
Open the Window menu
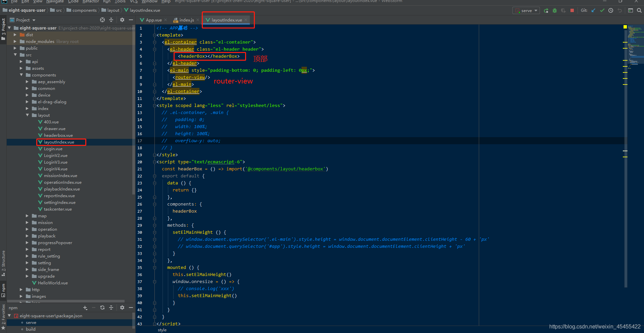(149, 2)
